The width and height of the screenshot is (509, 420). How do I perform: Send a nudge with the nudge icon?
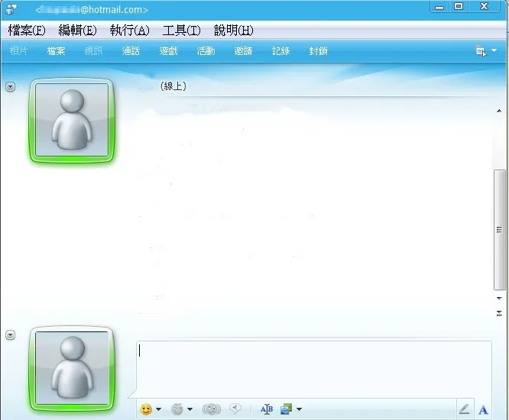click(x=212, y=409)
